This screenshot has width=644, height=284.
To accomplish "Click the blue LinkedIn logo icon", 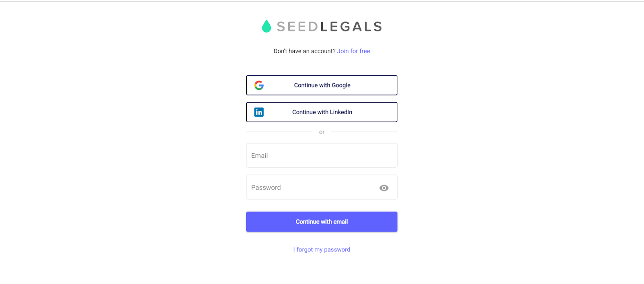I will pyautogui.click(x=259, y=112).
